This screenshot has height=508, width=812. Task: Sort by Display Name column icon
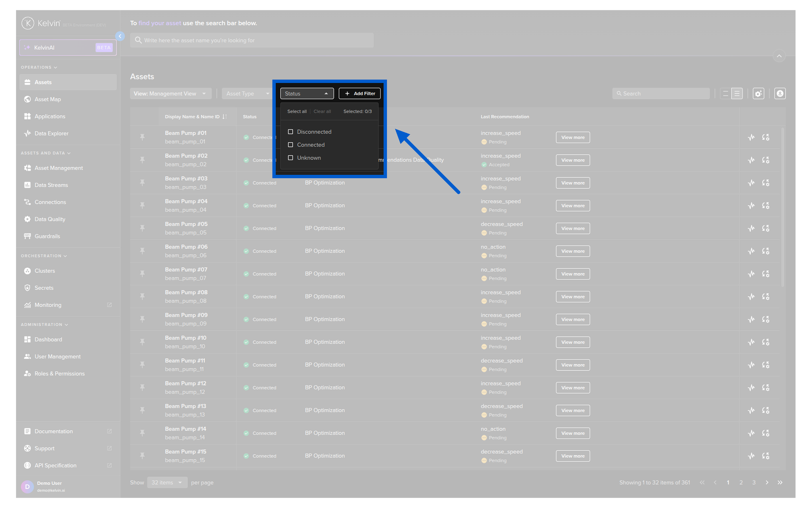click(225, 117)
